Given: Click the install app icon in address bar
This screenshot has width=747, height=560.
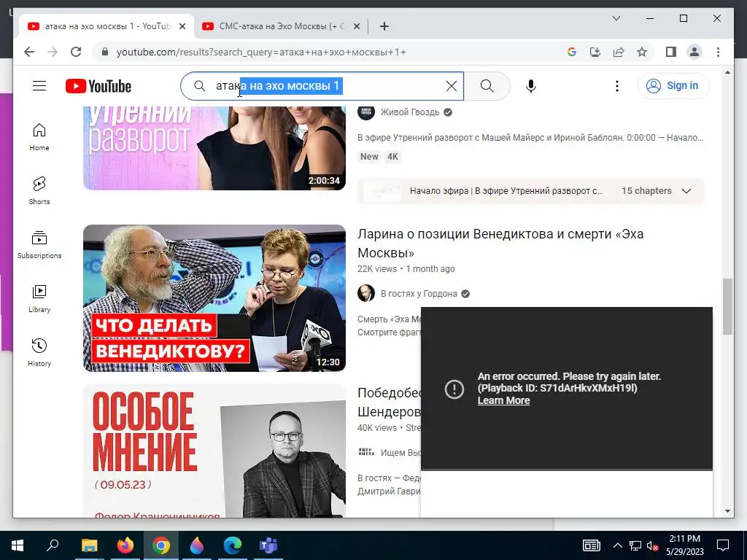Looking at the screenshot, I should click(595, 52).
